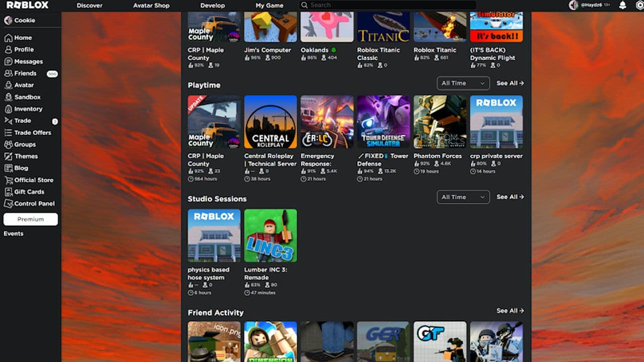
Task: Select Discover in the top navigation
Action: pyautogui.click(x=89, y=5)
